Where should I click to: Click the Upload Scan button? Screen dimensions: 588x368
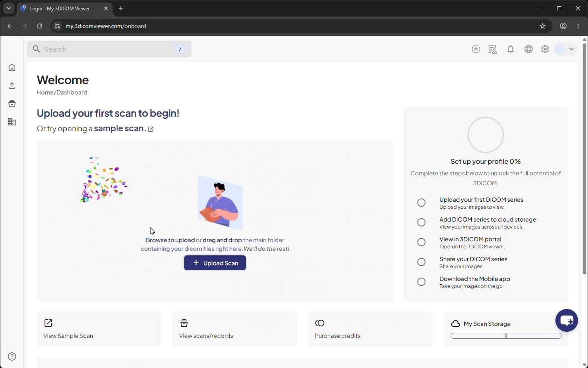215,263
